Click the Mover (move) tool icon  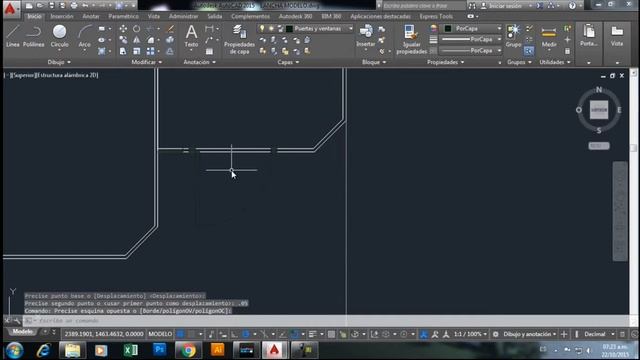[123, 29]
